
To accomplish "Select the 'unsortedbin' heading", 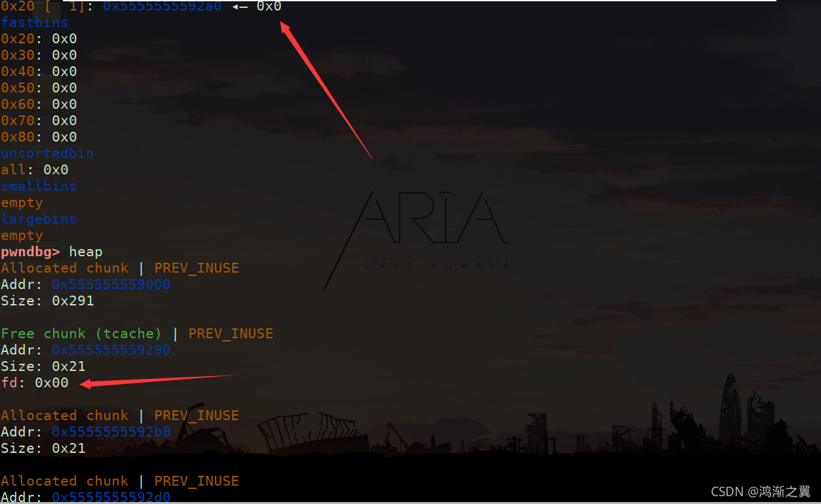I will click(x=47, y=153).
